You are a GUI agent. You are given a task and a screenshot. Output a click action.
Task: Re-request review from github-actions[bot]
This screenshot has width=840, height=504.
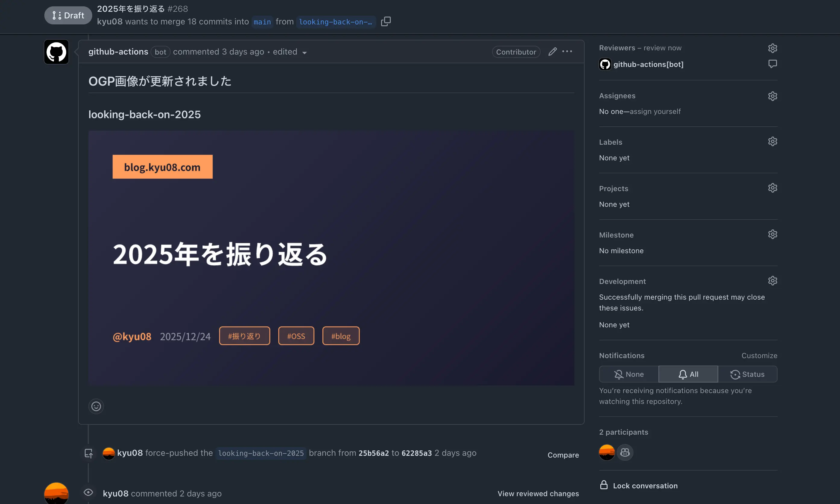[x=772, y=64]
